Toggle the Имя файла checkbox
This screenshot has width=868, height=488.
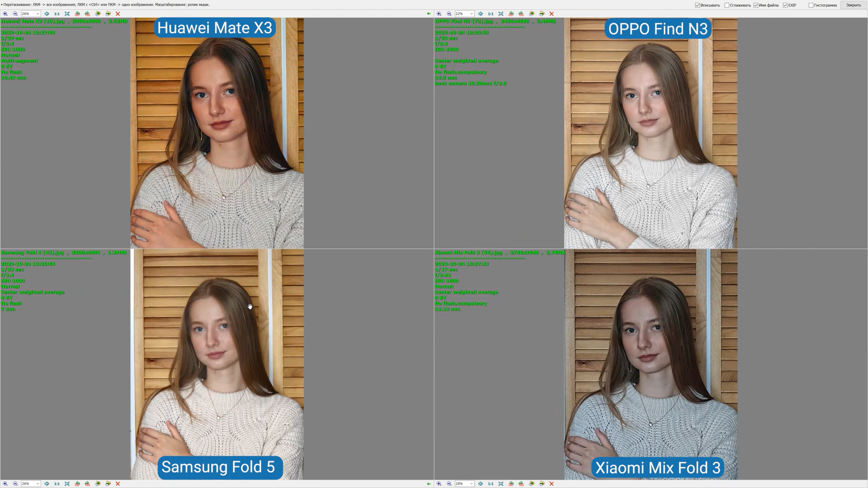pos(756,5)
